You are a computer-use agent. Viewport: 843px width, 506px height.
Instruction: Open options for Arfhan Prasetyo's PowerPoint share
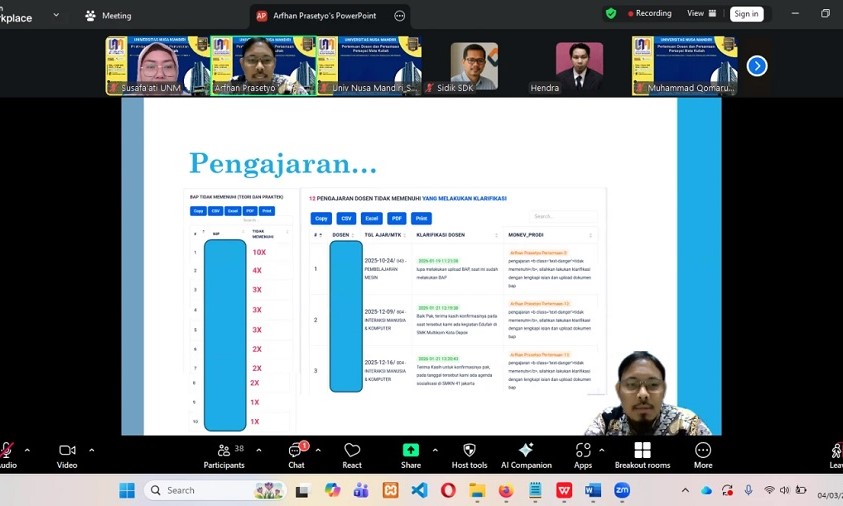[400, 16]
